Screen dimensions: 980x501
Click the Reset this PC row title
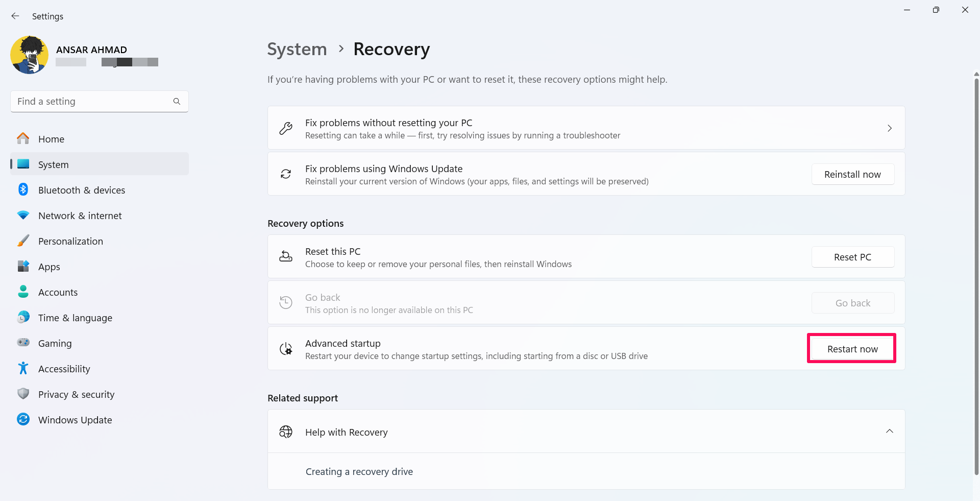[333, 251]
